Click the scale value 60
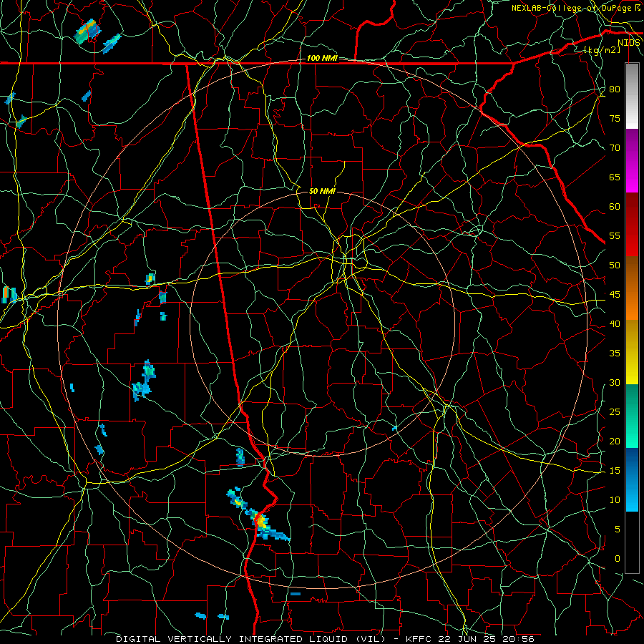Screen dimensions: 644x644 [615, 207]
